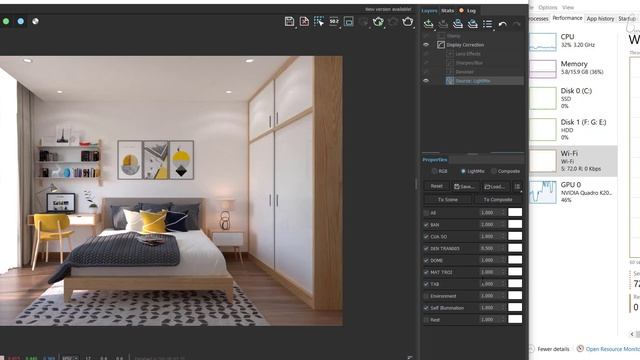Screen dimensions: 640x360
Task: Open the layers list quick actions icon
Action: click(x=487, y=24)
